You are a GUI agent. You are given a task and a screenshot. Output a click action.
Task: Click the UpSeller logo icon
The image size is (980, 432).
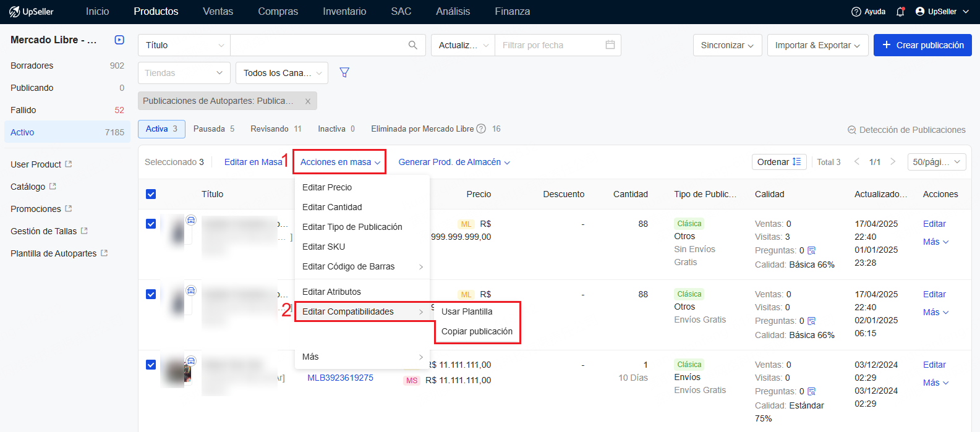(14, 12)
